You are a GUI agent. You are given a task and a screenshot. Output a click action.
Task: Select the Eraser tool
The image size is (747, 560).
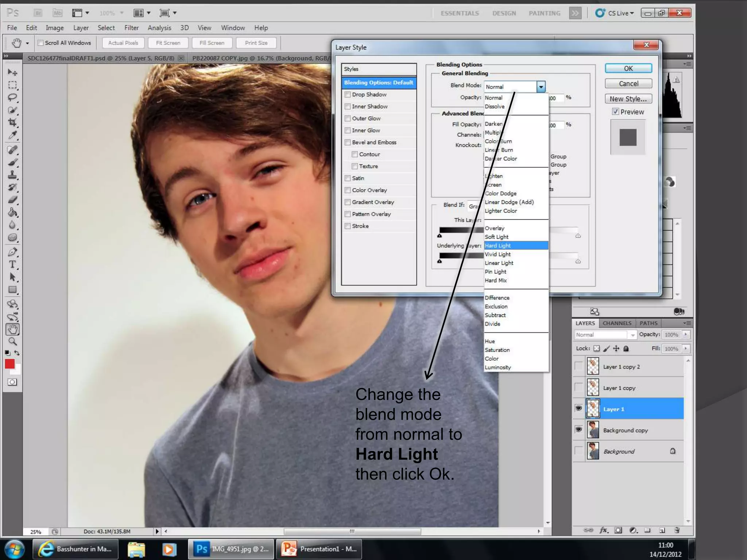12,200
